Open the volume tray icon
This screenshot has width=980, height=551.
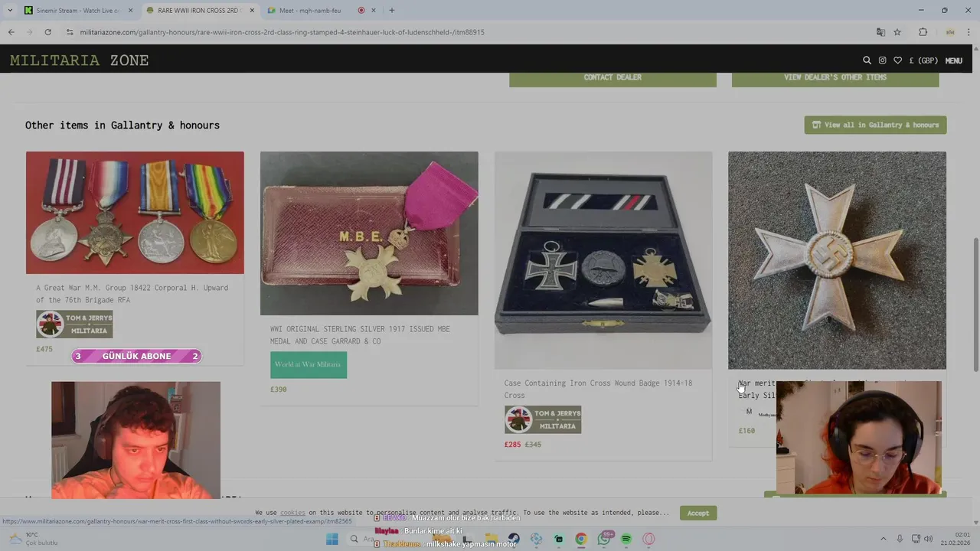pyautogui.click(x=928, y=540)
